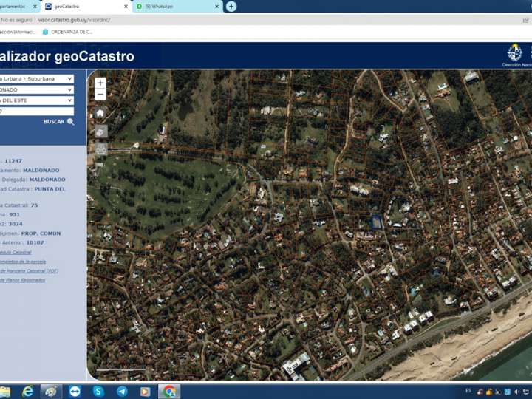The image size is (532, 399).
Task: Click the Planos Registrados link
Action: 23,280
